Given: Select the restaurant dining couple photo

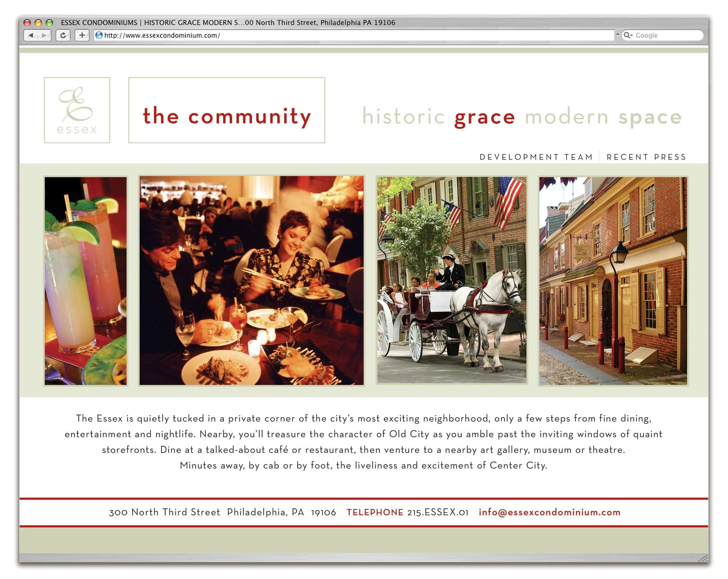Looking at the screenshot, I should click(x=252, y=281).
